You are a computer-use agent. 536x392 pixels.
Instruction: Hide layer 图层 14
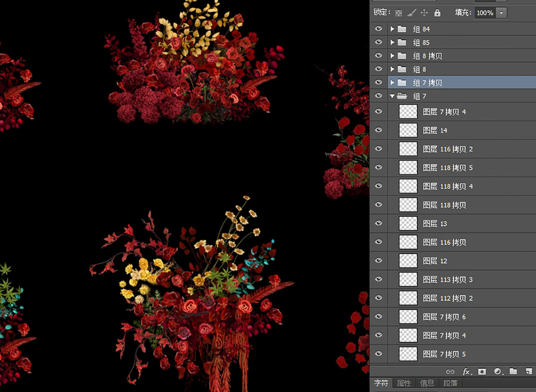click(378, 130)
